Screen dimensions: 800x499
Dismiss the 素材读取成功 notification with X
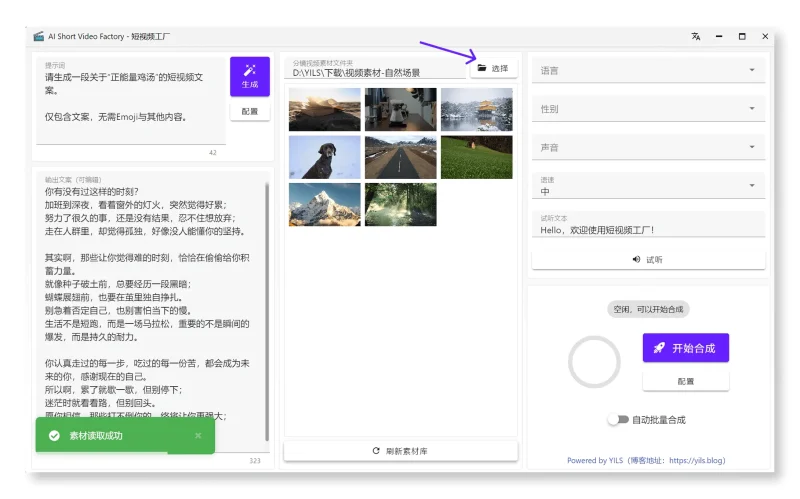(198, 435)
